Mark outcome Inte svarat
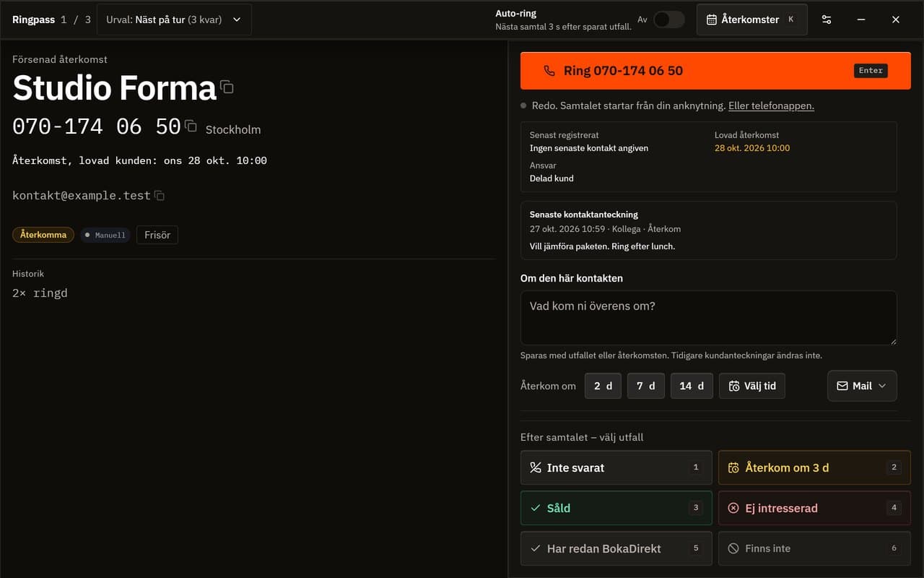Viewport: 924px width, 578px height. tap(616, 467)
